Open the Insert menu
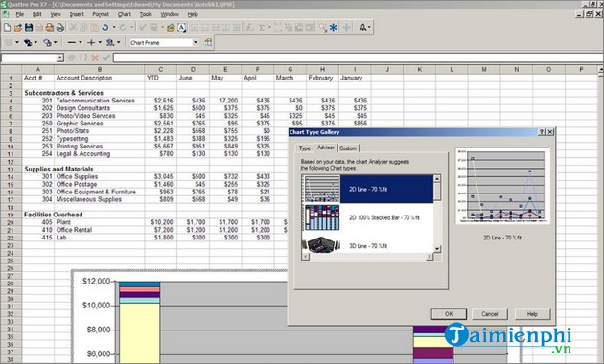 pos(77,14)
